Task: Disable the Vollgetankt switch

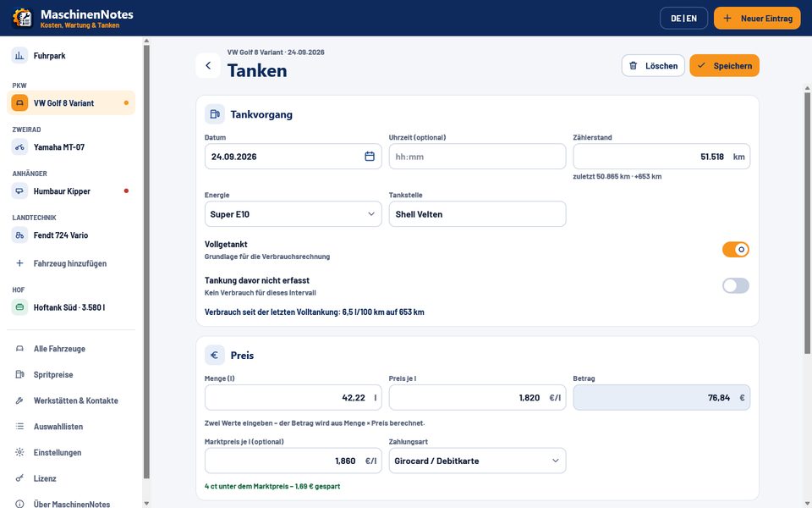Action: (x=735, y=249)
